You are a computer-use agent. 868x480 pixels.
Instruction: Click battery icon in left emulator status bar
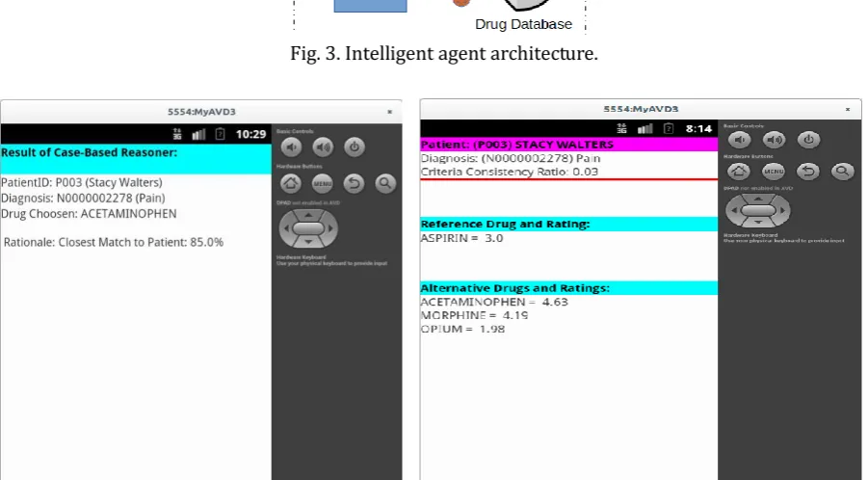220,134
